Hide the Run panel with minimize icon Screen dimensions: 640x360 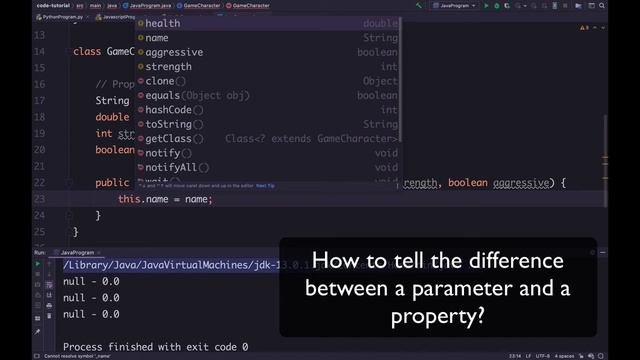point(602,253)
